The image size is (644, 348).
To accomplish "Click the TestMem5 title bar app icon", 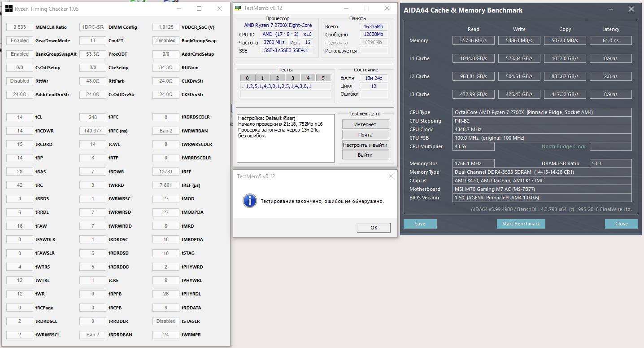I will (238, 8).
